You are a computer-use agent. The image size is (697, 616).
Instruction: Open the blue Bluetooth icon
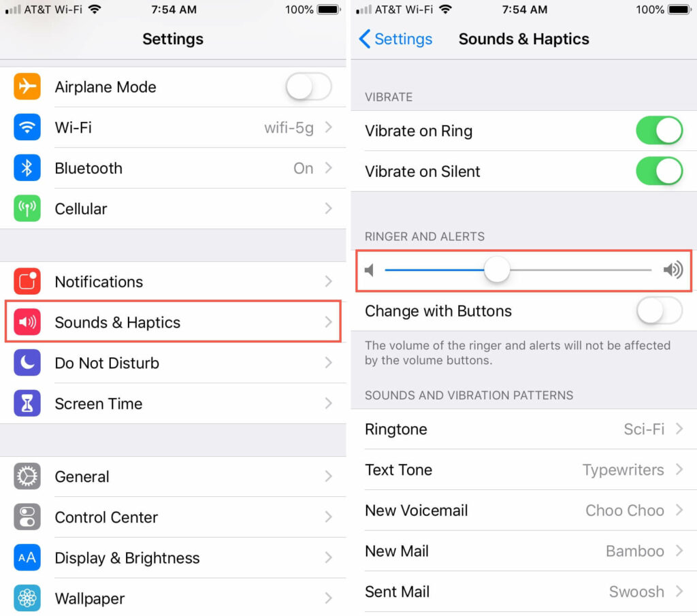(27, 168)
